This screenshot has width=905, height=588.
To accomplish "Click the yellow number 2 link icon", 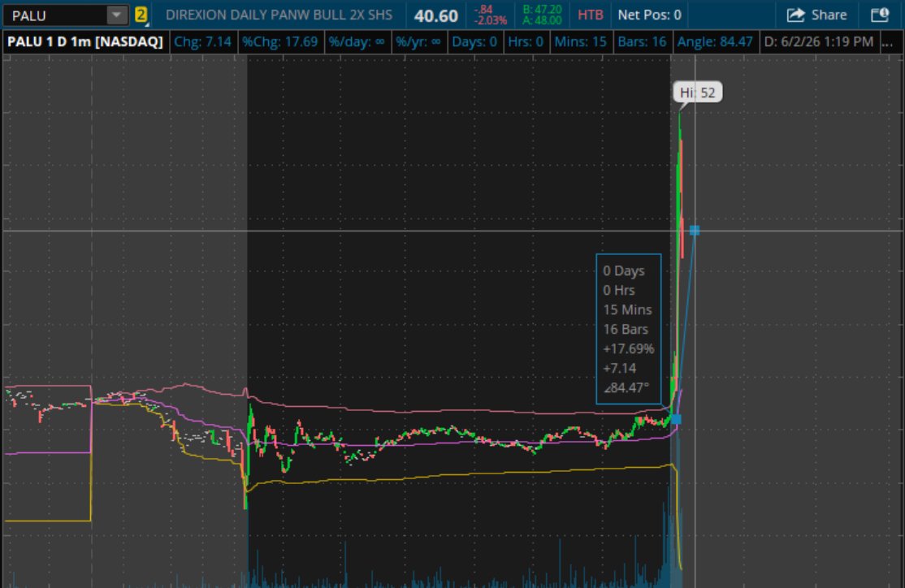I will click(141, 15).
